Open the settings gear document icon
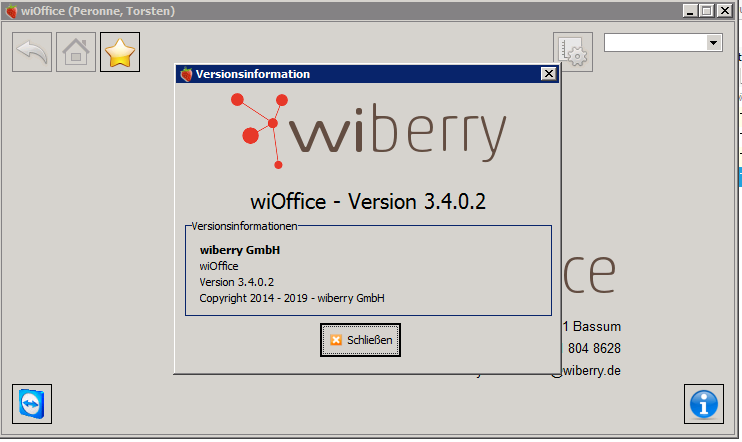This screenshot has height=442, width=742. (x=573, y=52)
